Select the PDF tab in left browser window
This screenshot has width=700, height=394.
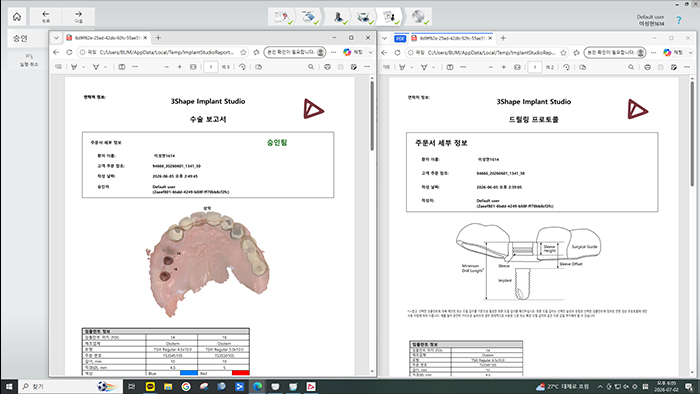point(106,38)
